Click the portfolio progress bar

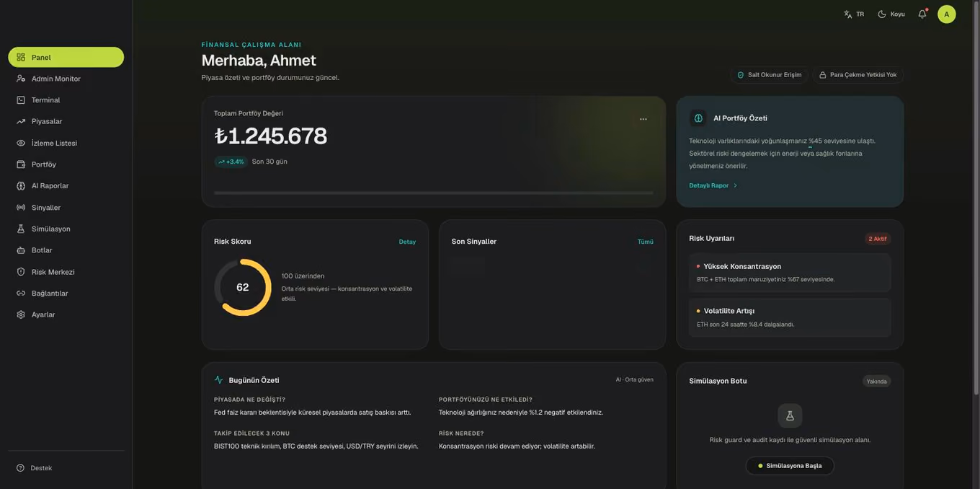(x=434, y=193)
